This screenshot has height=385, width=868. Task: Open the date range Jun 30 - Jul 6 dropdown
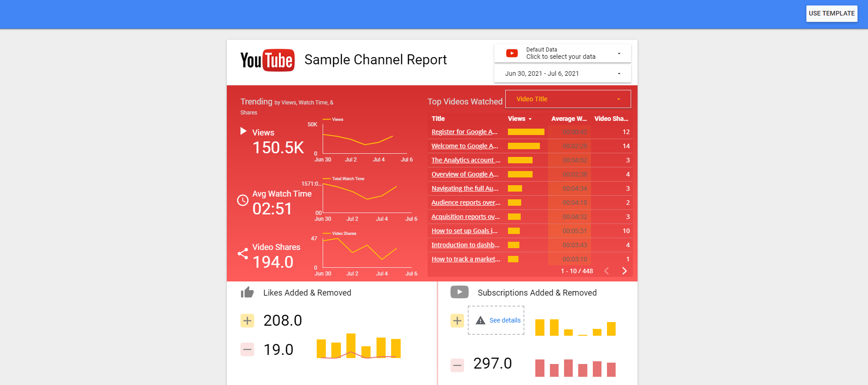[x=563, y=73]
